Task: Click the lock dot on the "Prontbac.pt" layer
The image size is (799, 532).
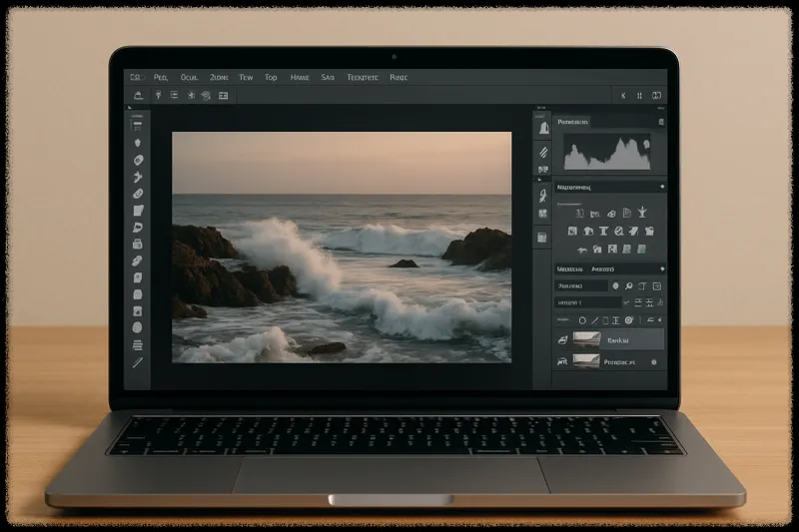Action: click(654, 362)
